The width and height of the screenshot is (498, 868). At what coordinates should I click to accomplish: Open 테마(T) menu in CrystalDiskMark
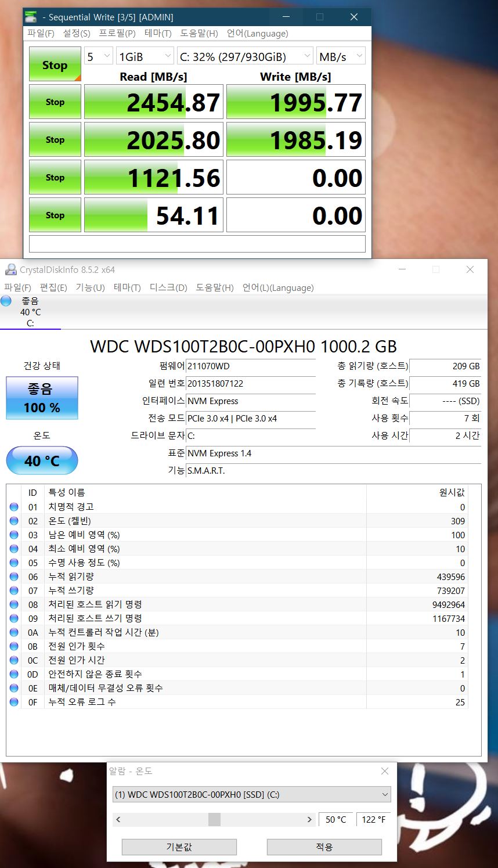click(x=158, y=33)
